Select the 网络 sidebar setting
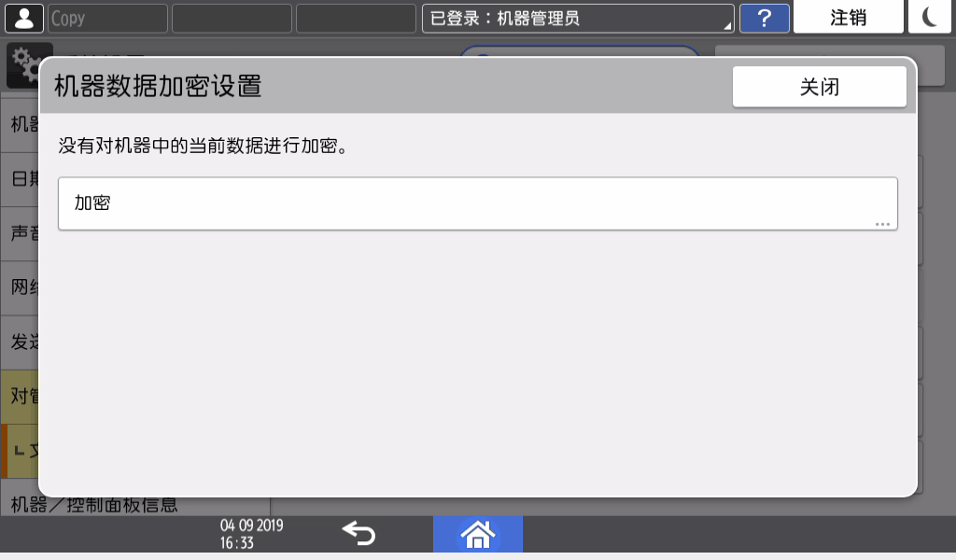 click(x=19, y=288)
